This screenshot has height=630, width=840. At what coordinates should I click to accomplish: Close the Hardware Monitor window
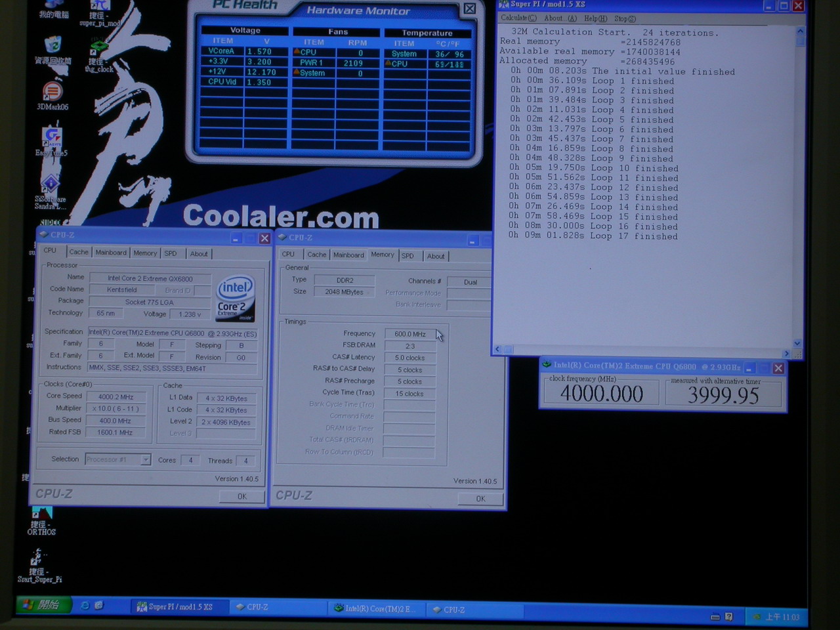point(470,9)
